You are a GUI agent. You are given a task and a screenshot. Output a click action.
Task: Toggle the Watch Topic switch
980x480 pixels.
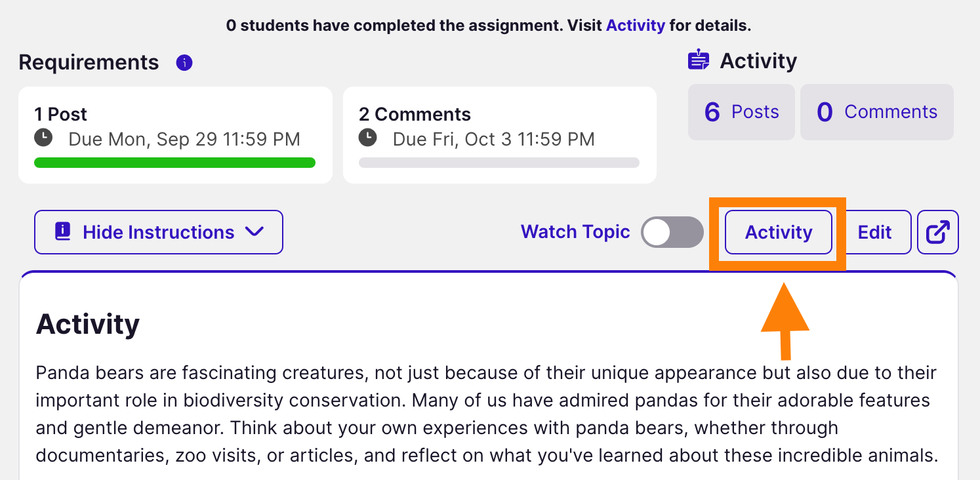(672, 232)
